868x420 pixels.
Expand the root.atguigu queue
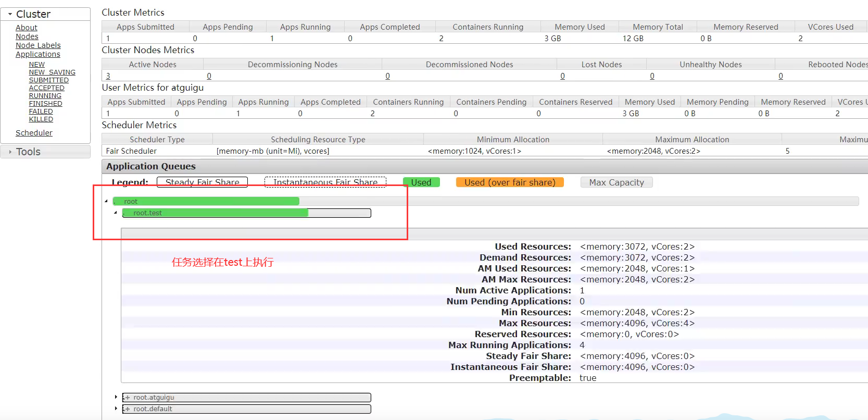point(116,397)
